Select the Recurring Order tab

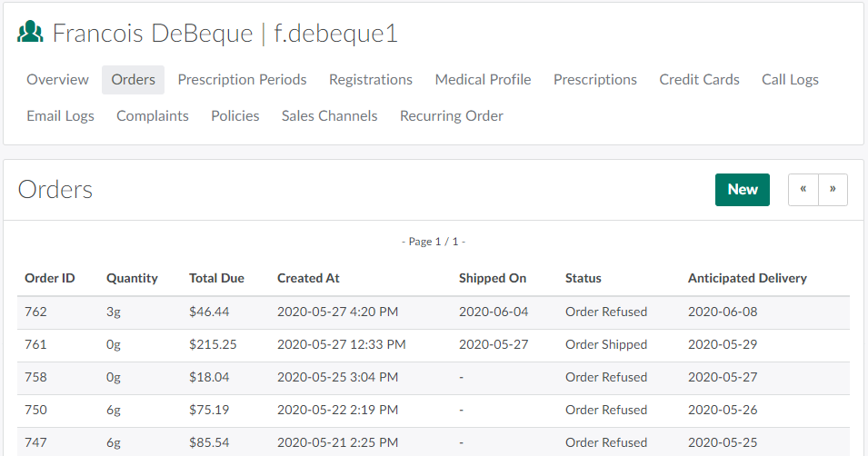[x=452, y=116]
